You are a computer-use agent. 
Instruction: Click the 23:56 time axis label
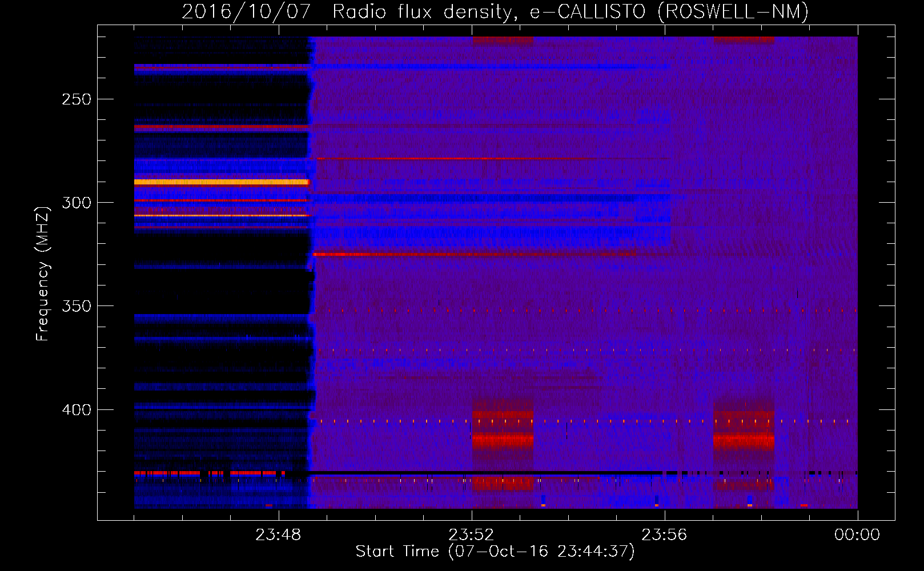tap(664, 535)
